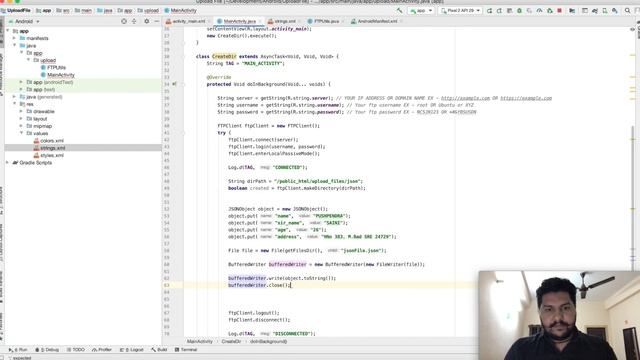The width and height of the screenshot is (640, 360).
Task: Open the Android project view dropdown
Action: (x=24, y=21)
